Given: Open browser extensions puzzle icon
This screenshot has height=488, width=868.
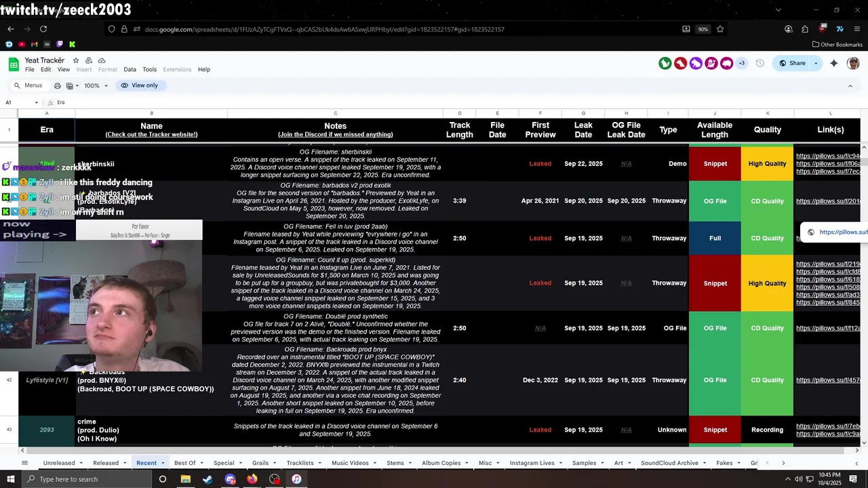Looking at the screenshot, I should [805, 29].
